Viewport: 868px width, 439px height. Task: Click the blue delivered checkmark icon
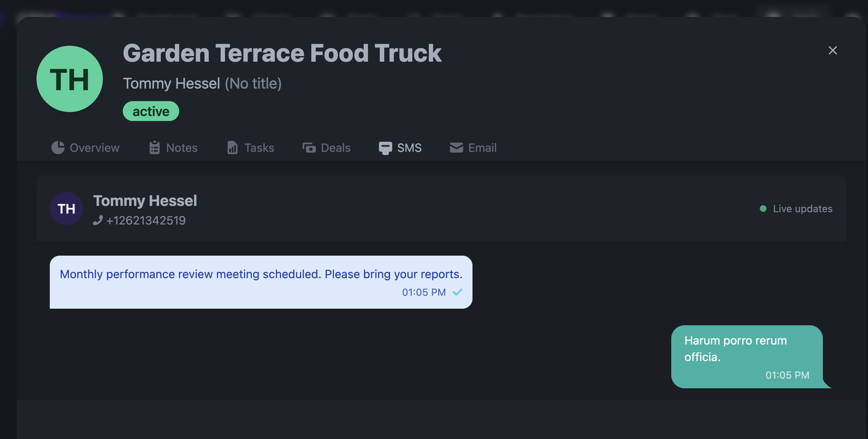click(457, 292)
